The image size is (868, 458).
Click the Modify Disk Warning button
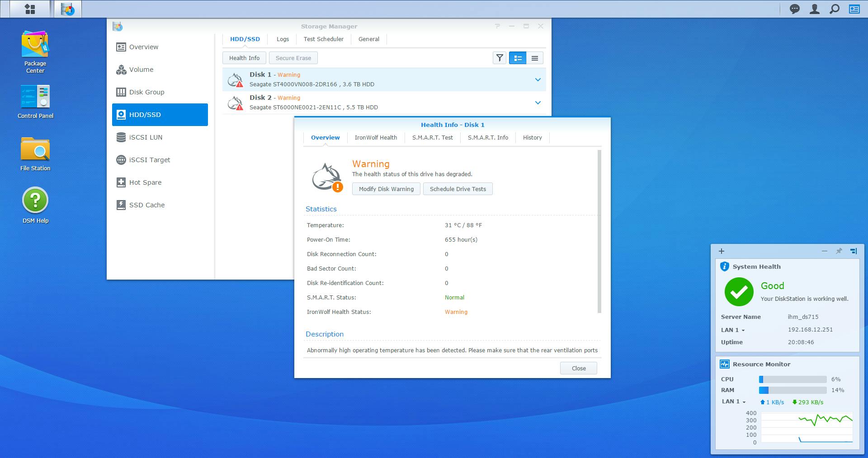386,189
